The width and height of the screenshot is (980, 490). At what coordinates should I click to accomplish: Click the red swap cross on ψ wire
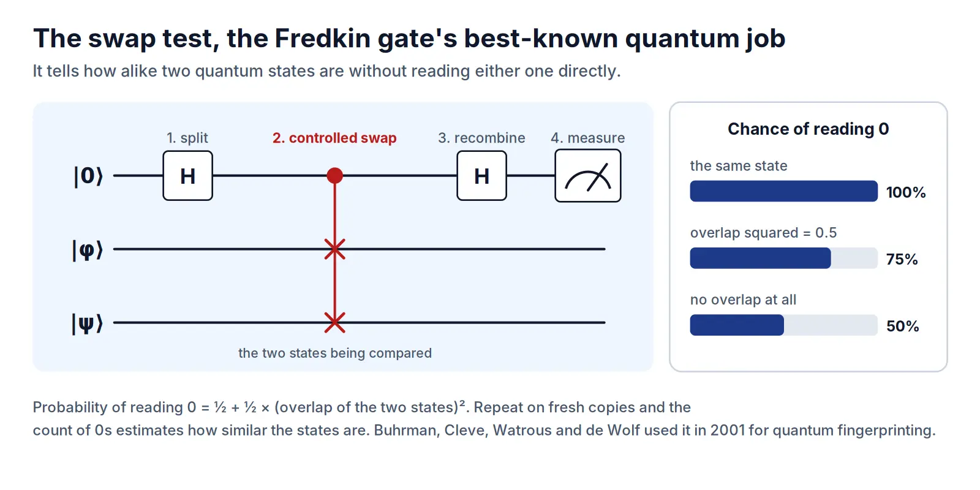tap(334, 322)
